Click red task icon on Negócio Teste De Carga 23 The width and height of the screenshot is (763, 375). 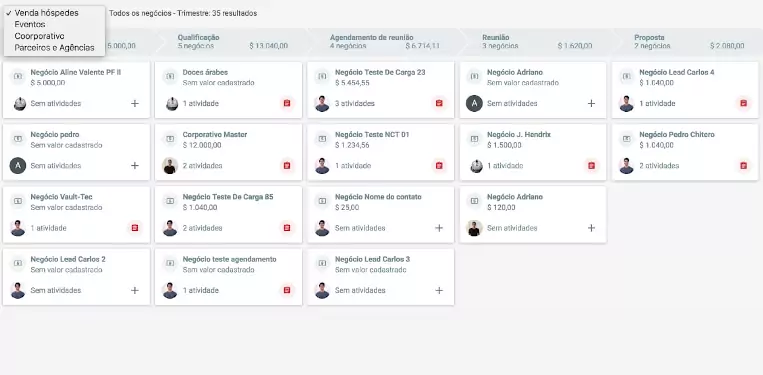click(x=439, y=103)
